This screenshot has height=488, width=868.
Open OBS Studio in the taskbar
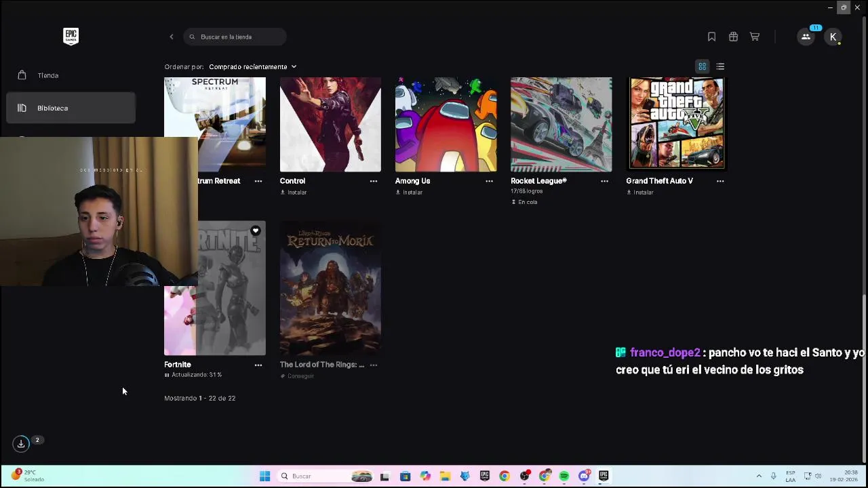[524, 476]
